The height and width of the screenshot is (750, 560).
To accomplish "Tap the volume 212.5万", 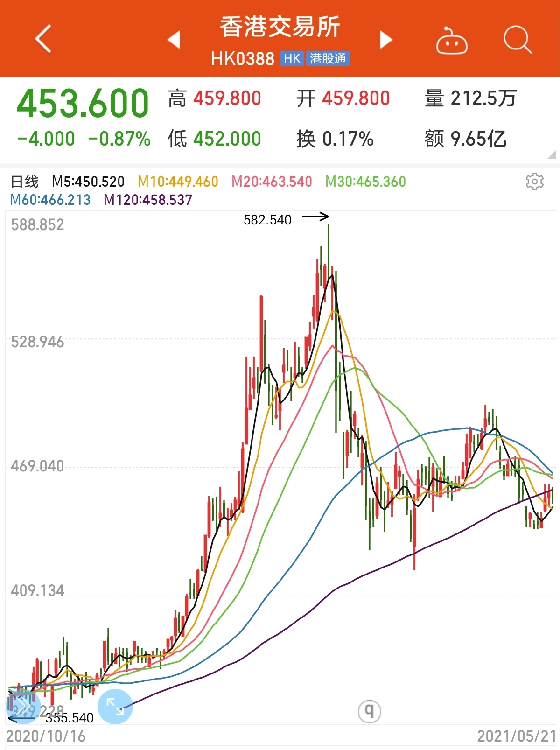I will pyautogui.click(x=483, y=98).
